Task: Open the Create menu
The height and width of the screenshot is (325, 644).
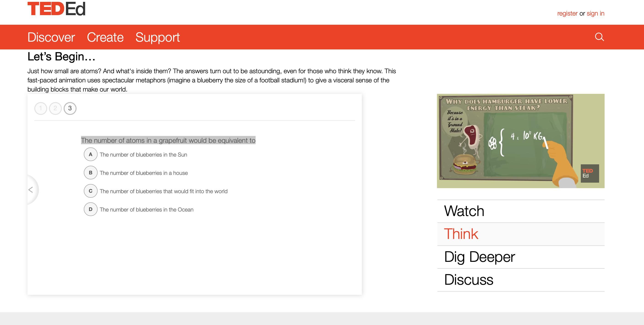Action: coord(105,37)
